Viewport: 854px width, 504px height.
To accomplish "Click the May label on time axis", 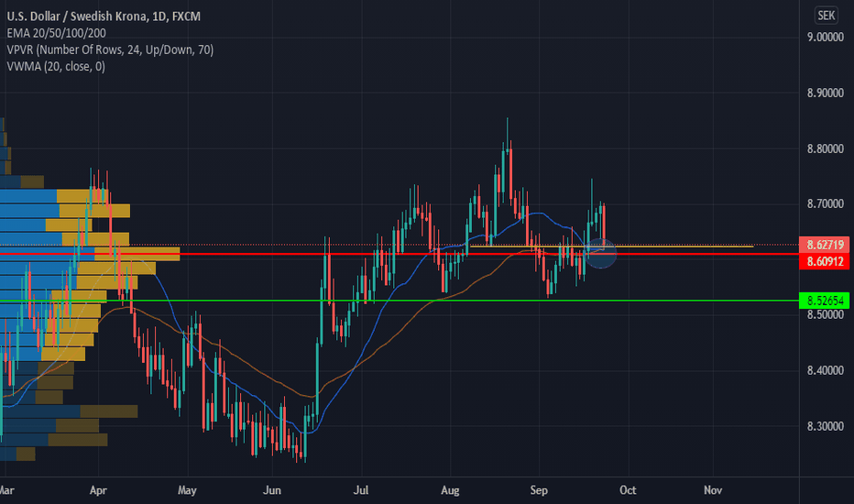I will coord(187,490).
